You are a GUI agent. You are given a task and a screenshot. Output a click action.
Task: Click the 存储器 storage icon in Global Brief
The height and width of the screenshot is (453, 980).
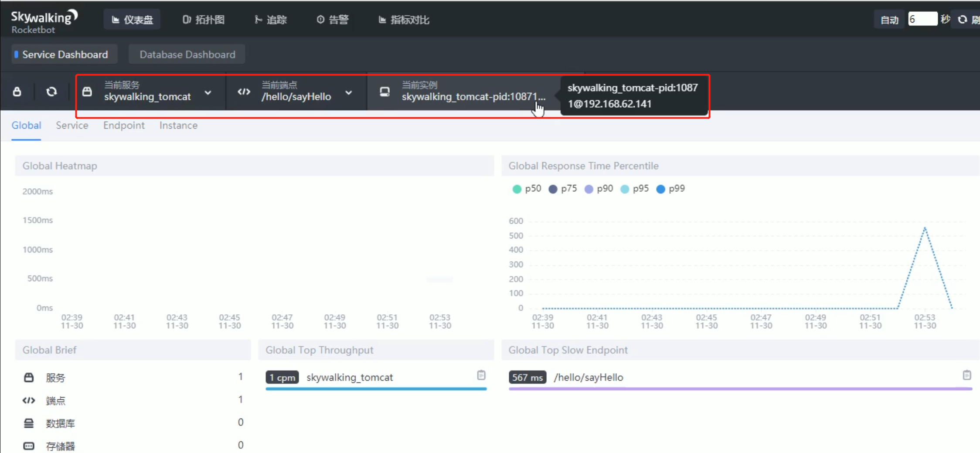pyautogui.click(x=29, y=446)
